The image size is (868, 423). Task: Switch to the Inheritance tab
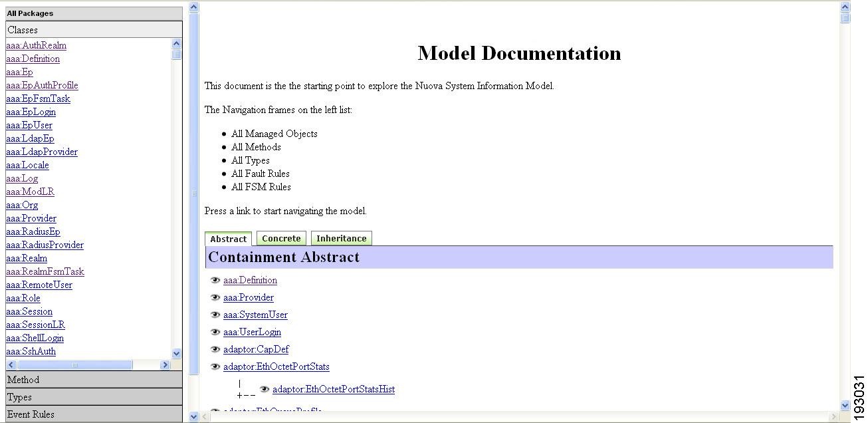click(x=341, y=238)
